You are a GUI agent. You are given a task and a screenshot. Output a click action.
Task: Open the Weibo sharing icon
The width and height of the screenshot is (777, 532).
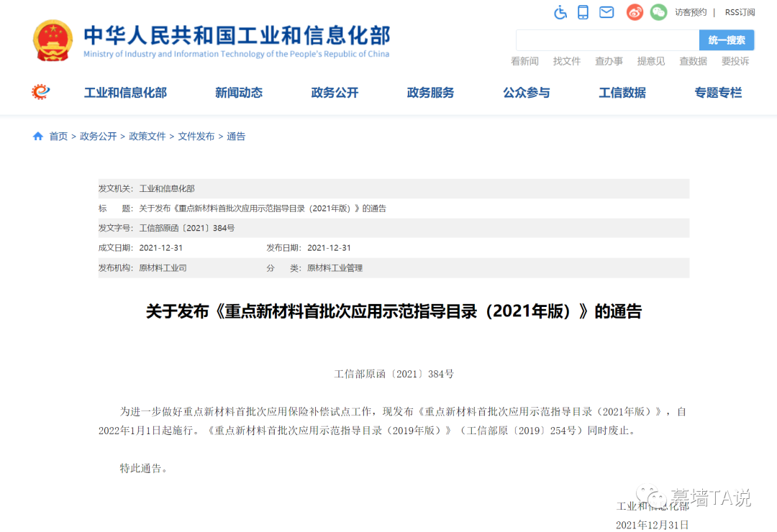(634, 12)
